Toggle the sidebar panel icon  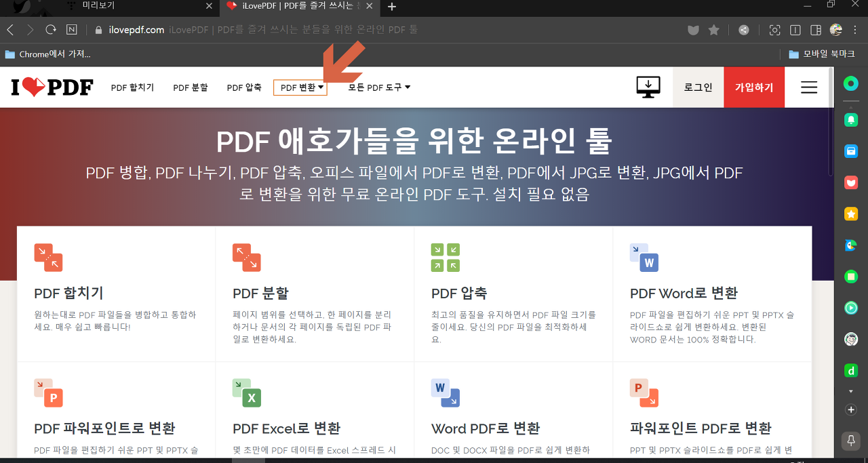[x=816, y=30]
